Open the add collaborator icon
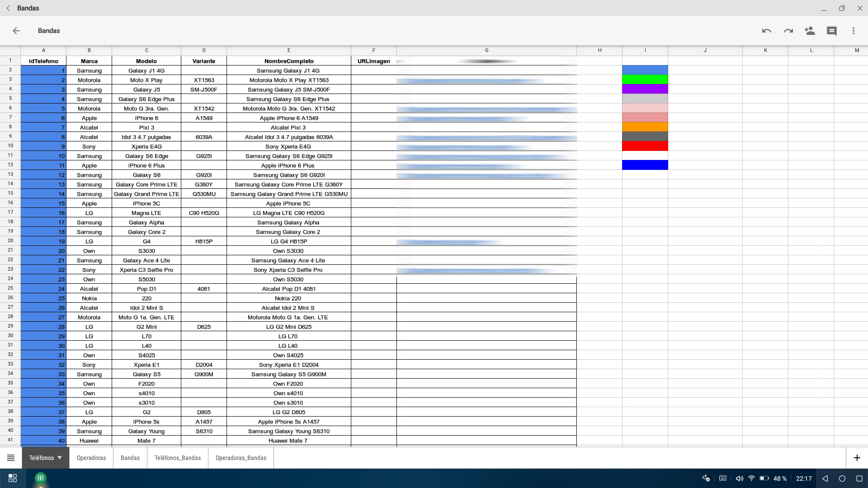The width and height of the screenshot is (868, 488). click(810, 31)
